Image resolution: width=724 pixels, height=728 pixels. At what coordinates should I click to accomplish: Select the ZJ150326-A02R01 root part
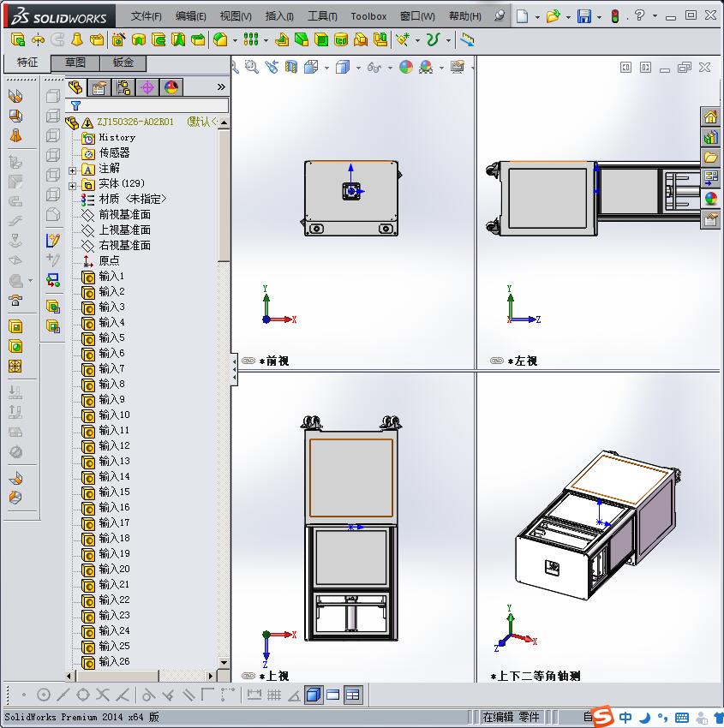click(x=135, y=122)
